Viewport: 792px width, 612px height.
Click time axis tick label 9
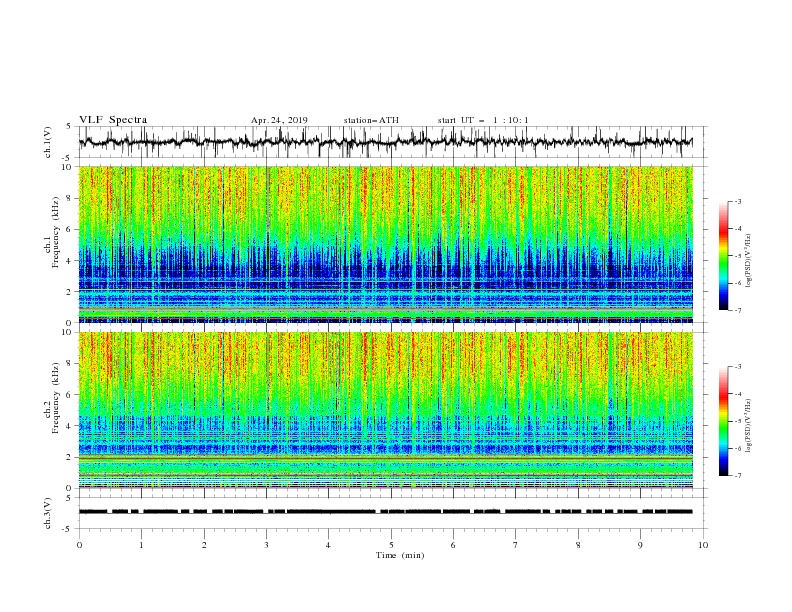[x=640, y=545]
